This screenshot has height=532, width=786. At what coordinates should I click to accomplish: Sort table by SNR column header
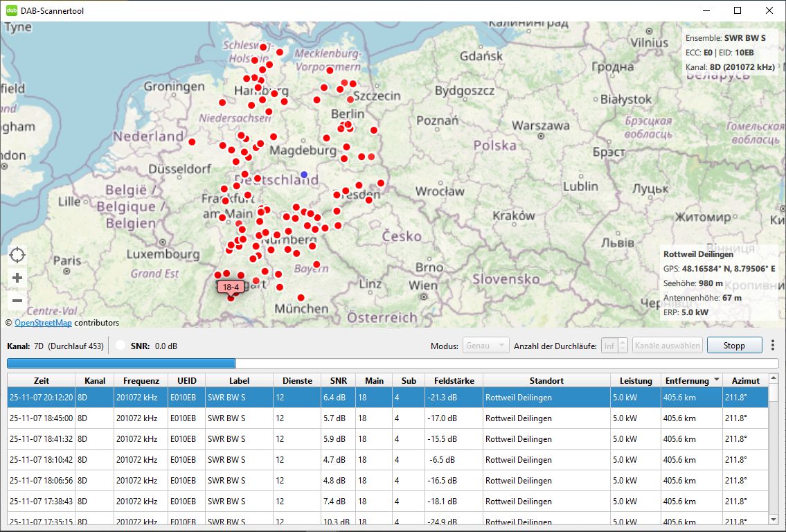[x=339, y=380]
